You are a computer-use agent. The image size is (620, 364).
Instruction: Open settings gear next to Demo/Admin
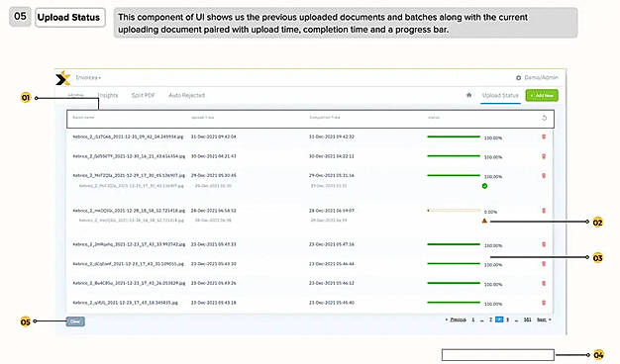518,78
